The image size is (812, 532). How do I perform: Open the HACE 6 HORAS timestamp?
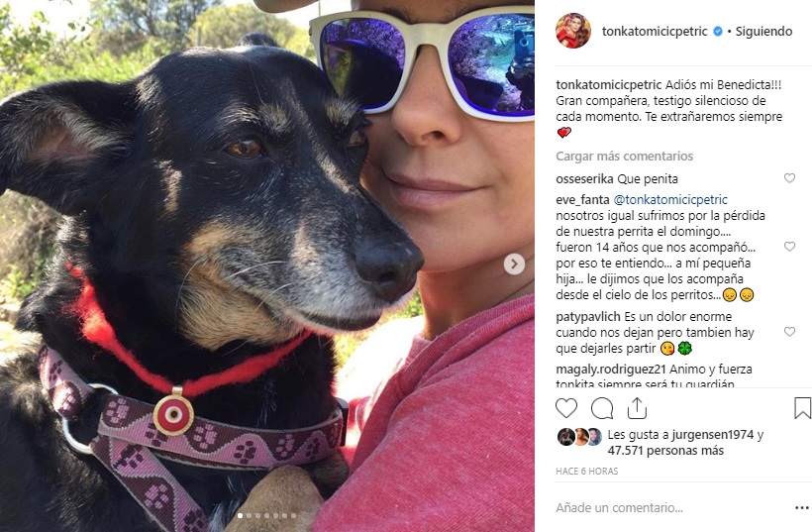point(587,471)
